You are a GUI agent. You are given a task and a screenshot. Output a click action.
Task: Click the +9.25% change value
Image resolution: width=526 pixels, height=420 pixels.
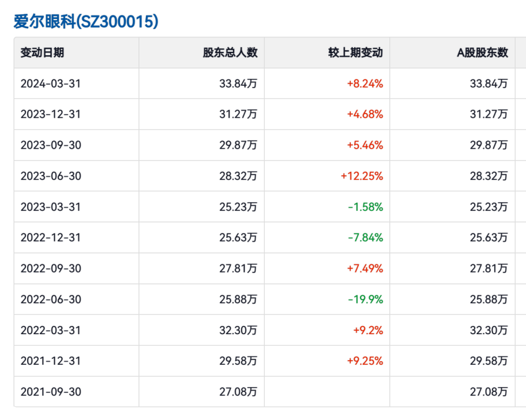(365, 361)
